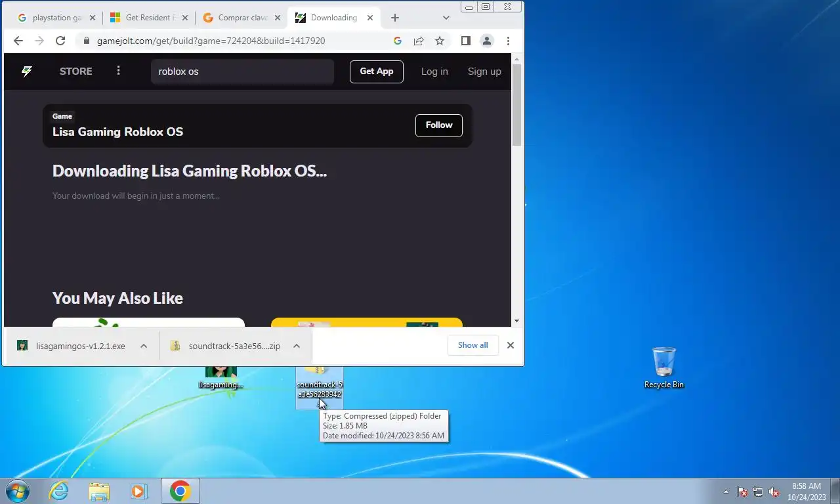This screenshot has width=840, height=504.
Task: Click the white recommended game thumbnail
Action: [x=148, y=322]
